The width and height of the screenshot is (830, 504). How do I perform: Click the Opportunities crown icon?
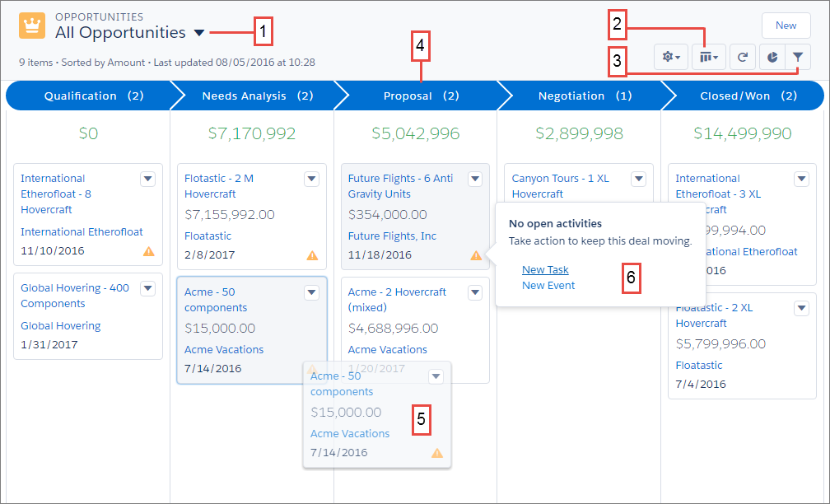(32, 26)
